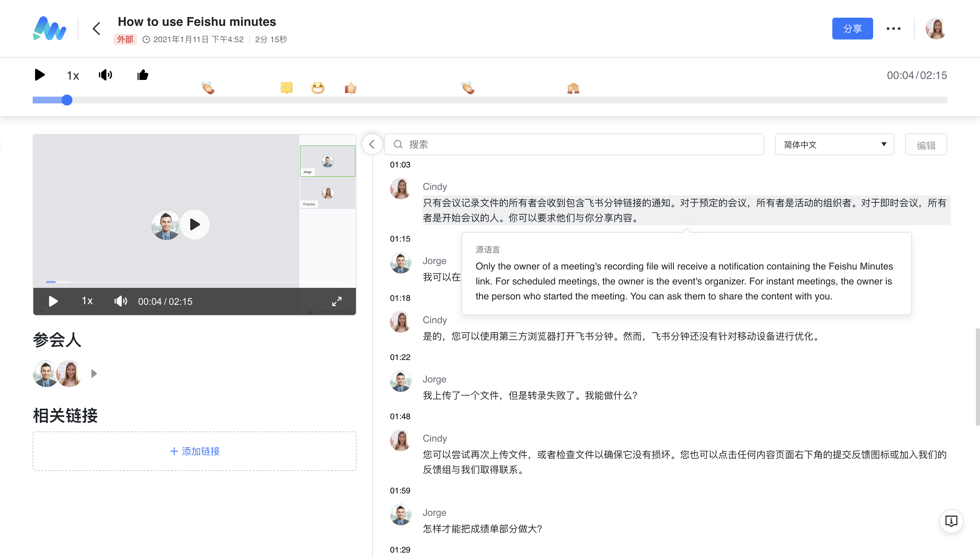The image size is (980, 558).
Task: Jump to first clapping hands reaction marker
Action: pos(208,88)
